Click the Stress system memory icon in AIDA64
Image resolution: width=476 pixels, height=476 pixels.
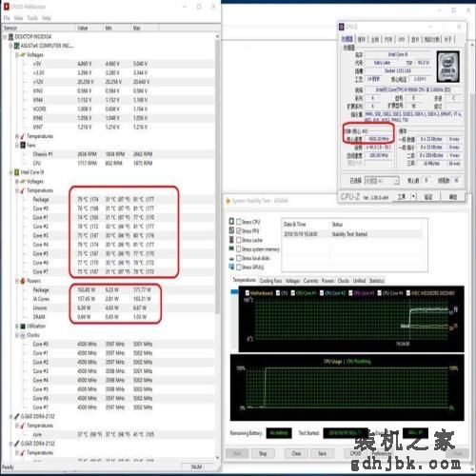[231, 248]
